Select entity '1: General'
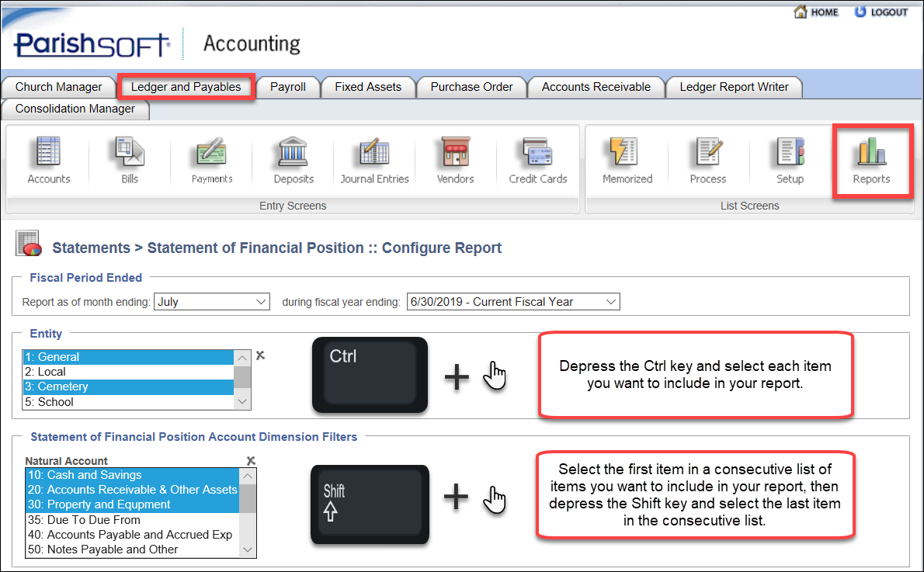The width and height of the screenshot is (924, 572). click(x=128, y=357)
